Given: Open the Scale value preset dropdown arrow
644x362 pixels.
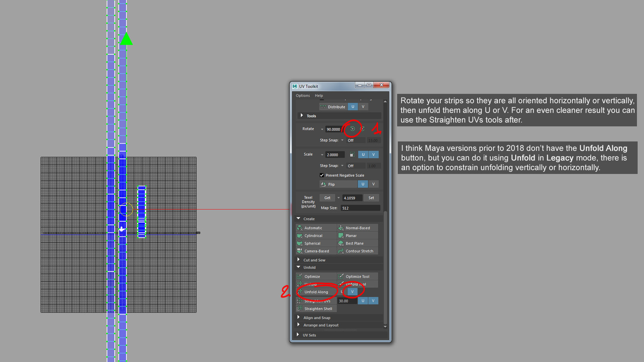Looking at the screenshot, I should (x=322, y=155).
